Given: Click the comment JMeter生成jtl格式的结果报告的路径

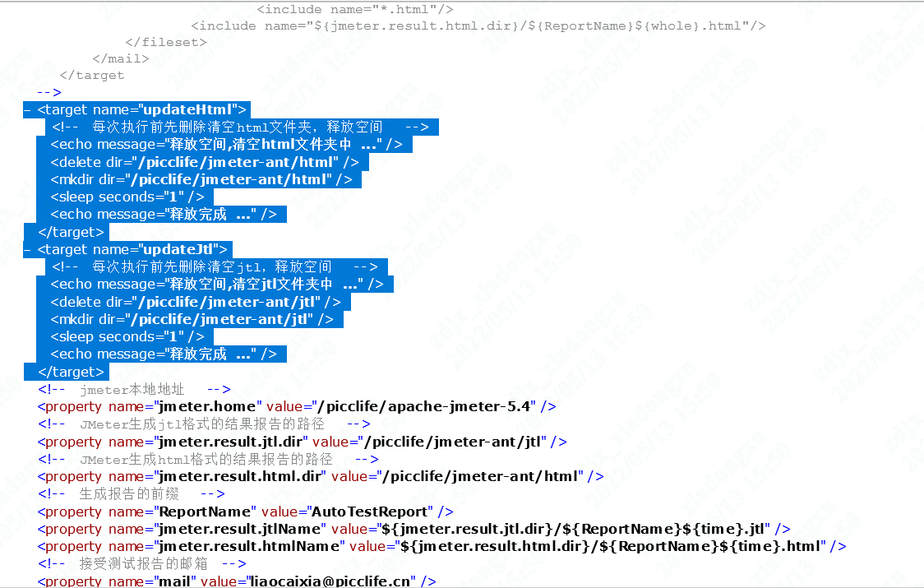Looking at the screenshot, I should (205, 424).
